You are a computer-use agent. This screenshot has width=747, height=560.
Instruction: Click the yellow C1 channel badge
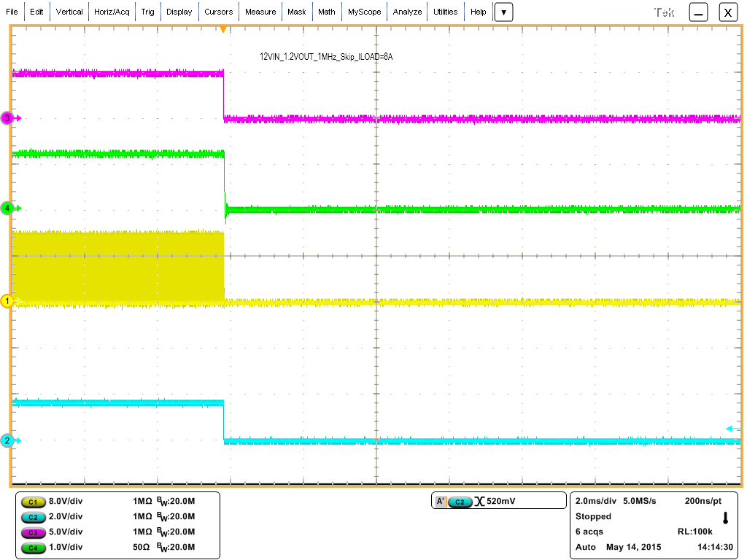click(34, 502)
